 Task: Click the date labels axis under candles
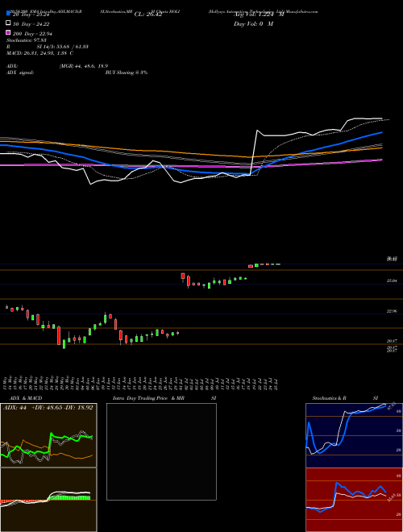coord(142,383)
